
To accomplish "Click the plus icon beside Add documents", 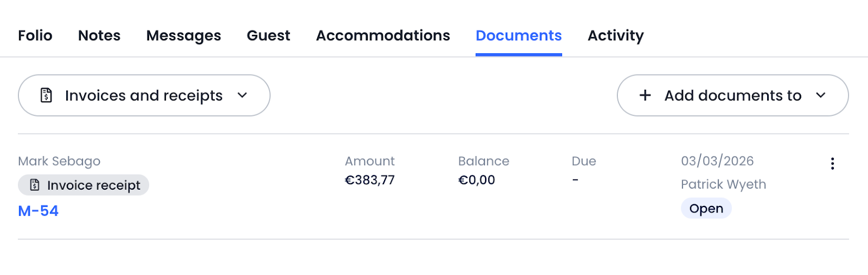I will click(645, 95).
